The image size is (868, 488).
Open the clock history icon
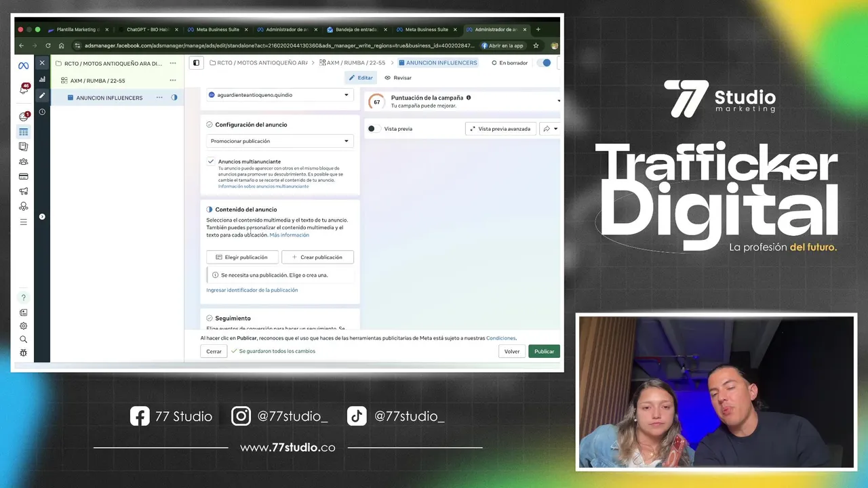42,112
